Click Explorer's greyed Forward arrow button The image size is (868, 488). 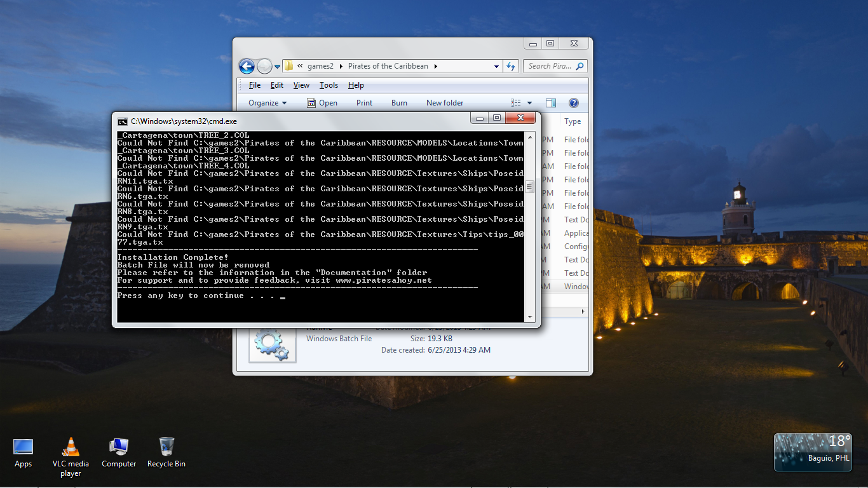264,66
